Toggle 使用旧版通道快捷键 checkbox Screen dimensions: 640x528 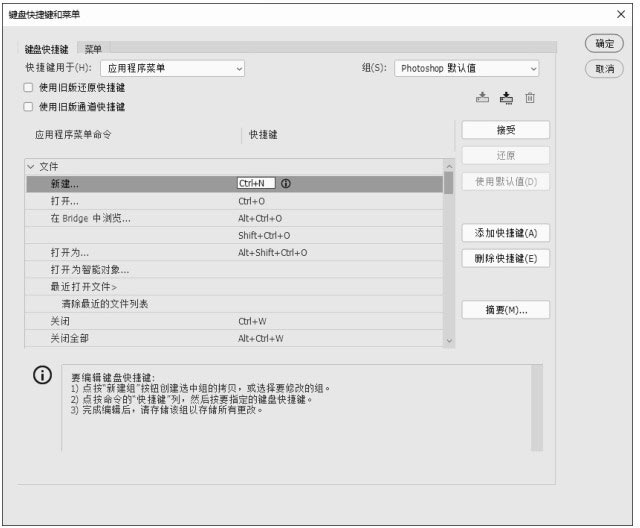tap(29, 106)
